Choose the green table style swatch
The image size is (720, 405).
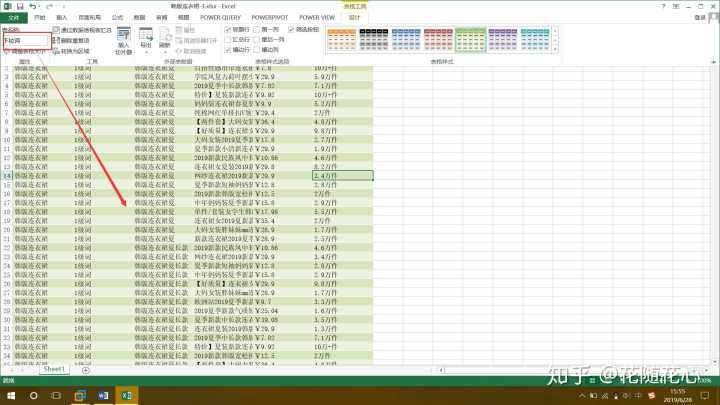click(x=471, y=39)
